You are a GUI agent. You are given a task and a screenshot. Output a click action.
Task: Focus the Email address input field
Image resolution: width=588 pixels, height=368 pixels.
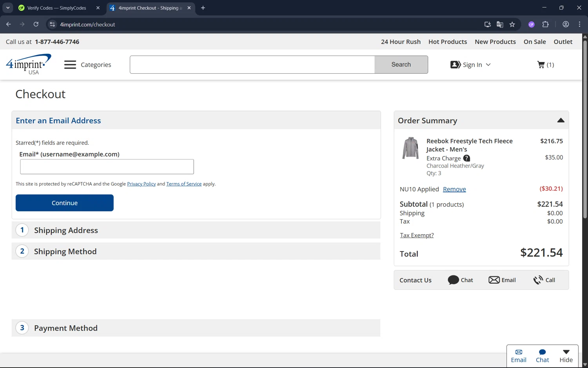tap(107, 167)
